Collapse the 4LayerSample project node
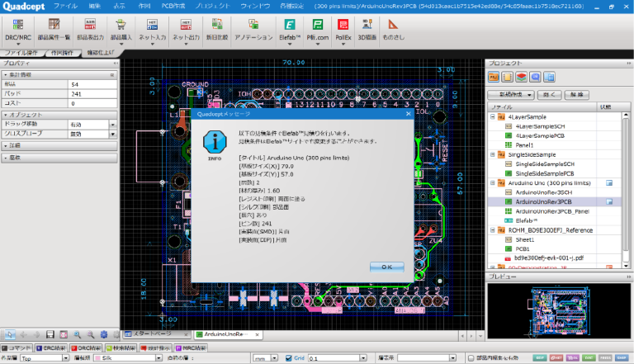This screenshot has width=634, height=364. pyautogui.click(x=493, y=117)
